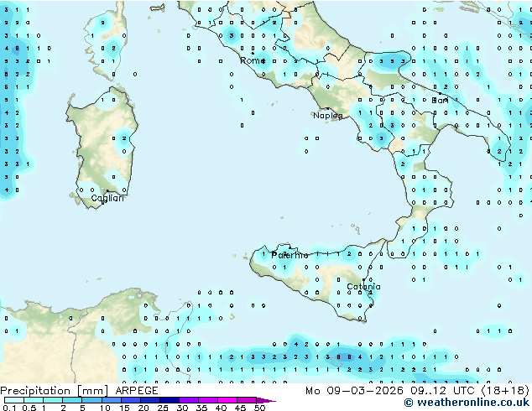The image size is (532, 411).
Task: Click the 'Precipitation [mm]' legend title
Action: coord(55,391)
